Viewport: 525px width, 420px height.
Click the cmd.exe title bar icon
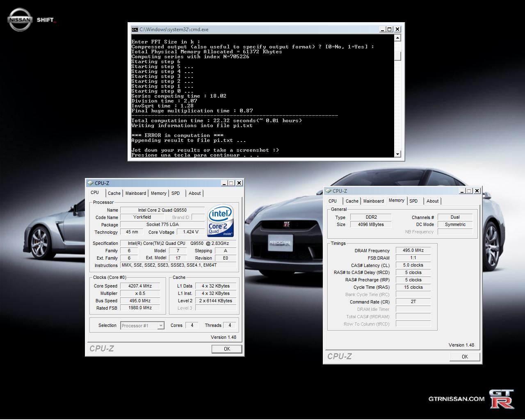tap(135, 30)
